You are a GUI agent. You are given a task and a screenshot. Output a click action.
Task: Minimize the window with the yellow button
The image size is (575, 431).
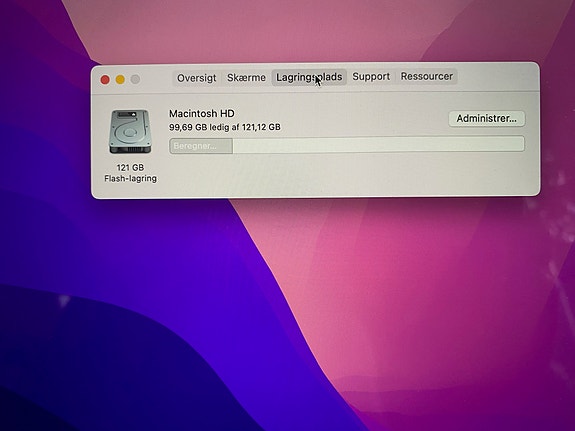(120, 79)
